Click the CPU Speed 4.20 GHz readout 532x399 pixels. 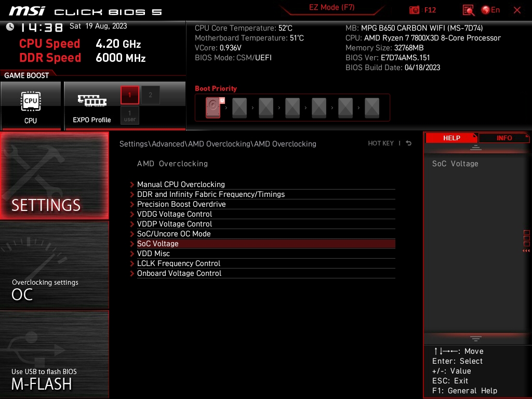80,44
